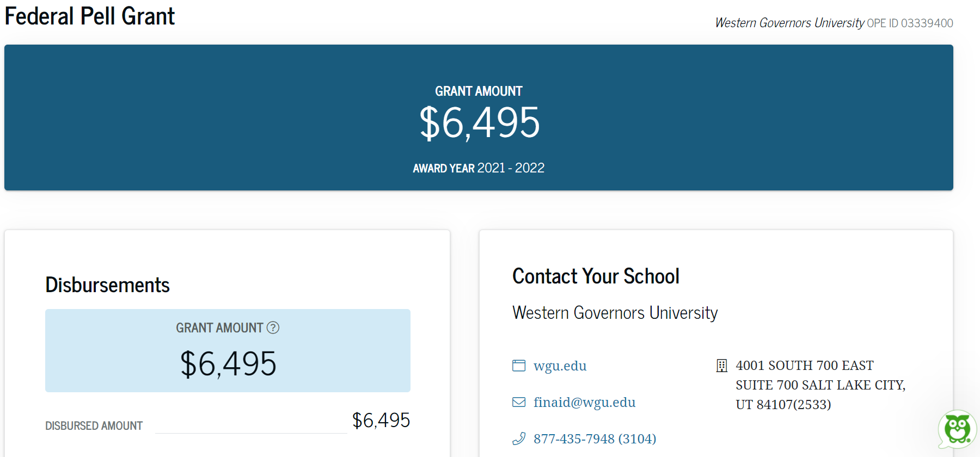980x457 pixels.
Task: Open the owl chat assistant icon
Action: tap(958, 429)
